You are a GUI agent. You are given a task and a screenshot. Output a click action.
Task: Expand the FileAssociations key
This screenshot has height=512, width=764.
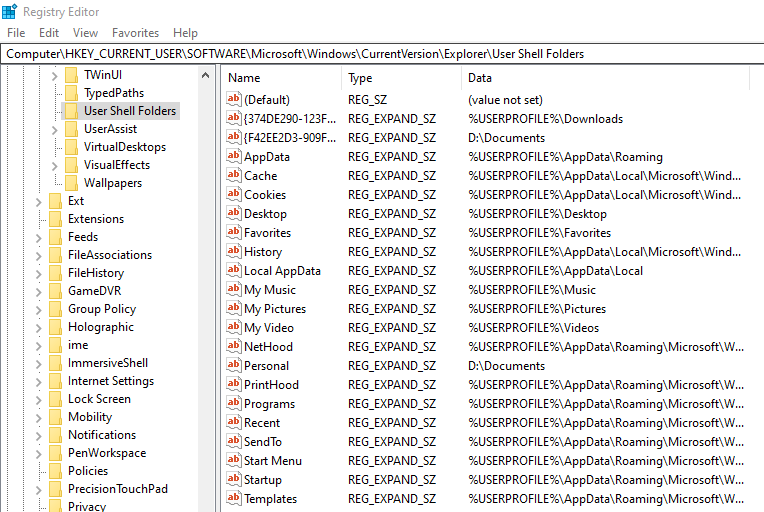(x=38, y=256)
